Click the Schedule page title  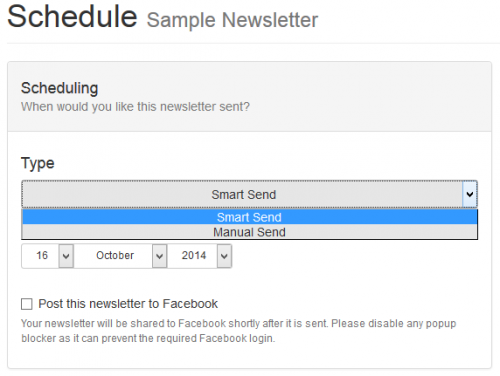[x=72, y=16]
